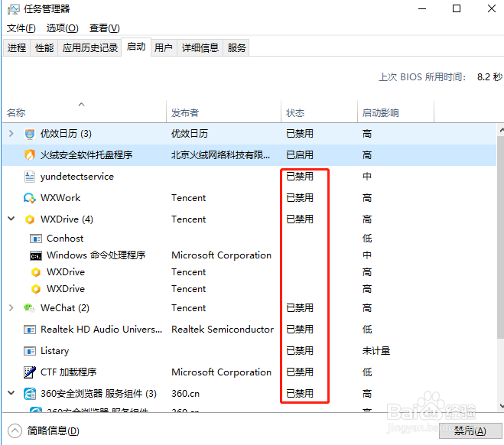Click the 8.2 秒 BIOS time value
504x445 pixels.
489,77
